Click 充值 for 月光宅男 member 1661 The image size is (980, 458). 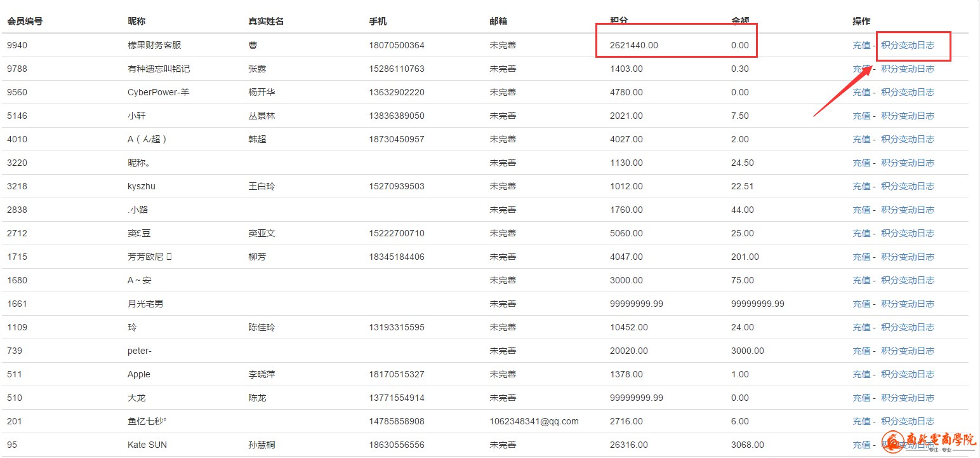coord(861,304)
